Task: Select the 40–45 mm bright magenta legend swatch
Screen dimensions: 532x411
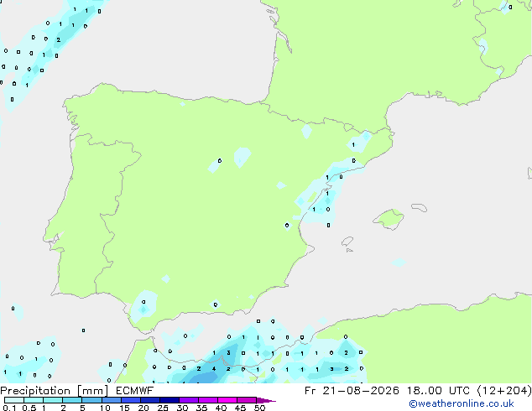Action: 227,400
